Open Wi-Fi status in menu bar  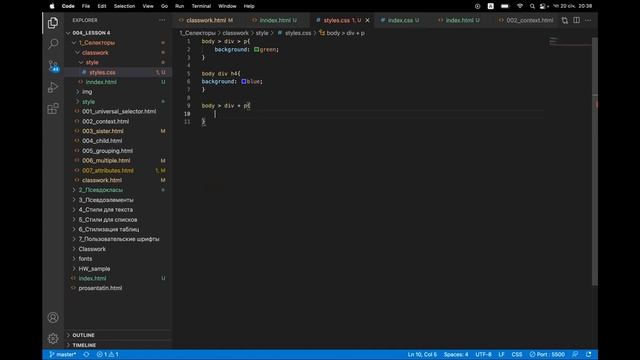[x=520, y=6]
